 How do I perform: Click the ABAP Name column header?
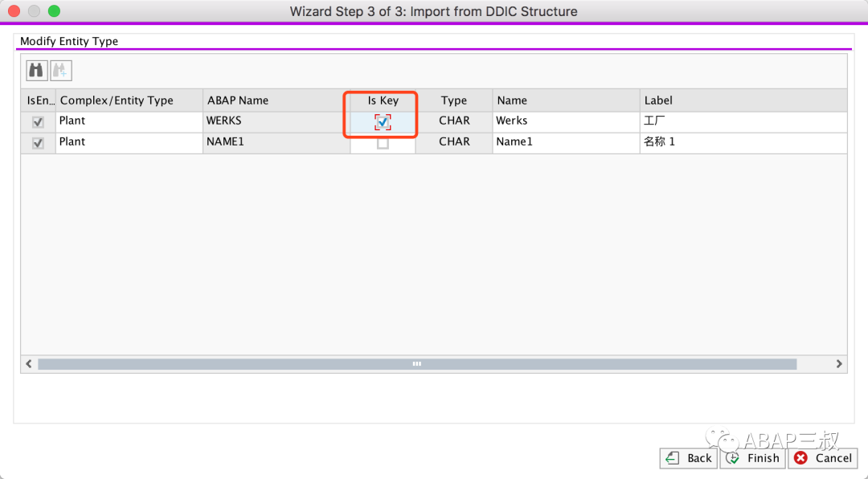click(276, 100)
